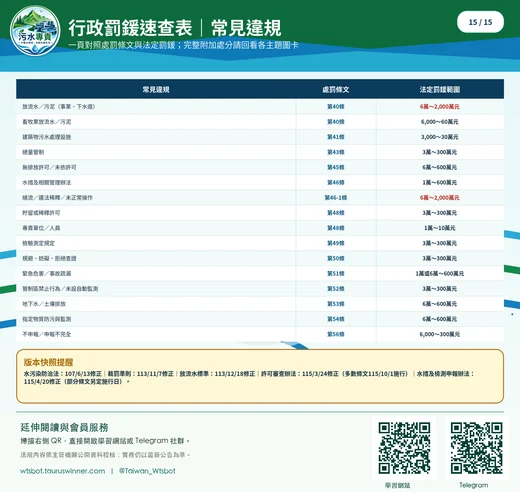
Task: Click the 第43條 article cell
Action: (336, 152)
